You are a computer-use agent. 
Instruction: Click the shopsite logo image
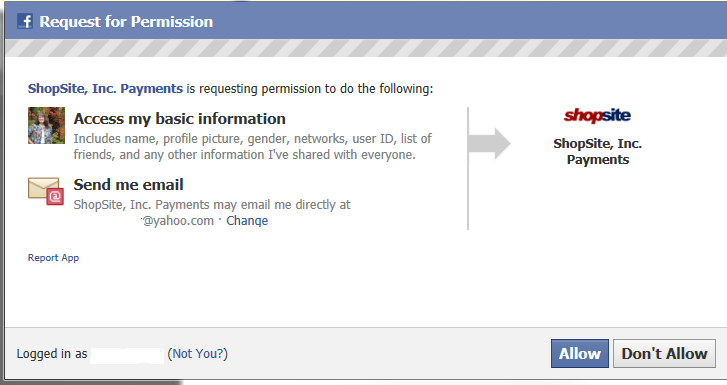[x=597, y=115]
